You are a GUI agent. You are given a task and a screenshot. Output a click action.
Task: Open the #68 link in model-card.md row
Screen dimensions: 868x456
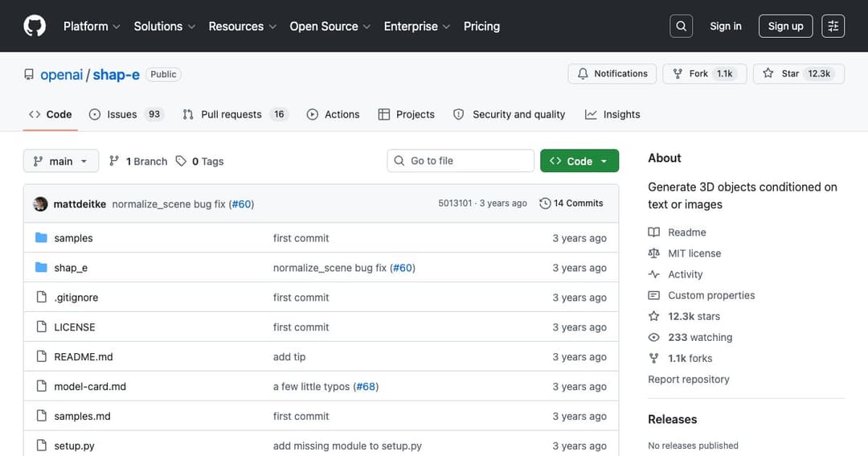pos(366,386)
